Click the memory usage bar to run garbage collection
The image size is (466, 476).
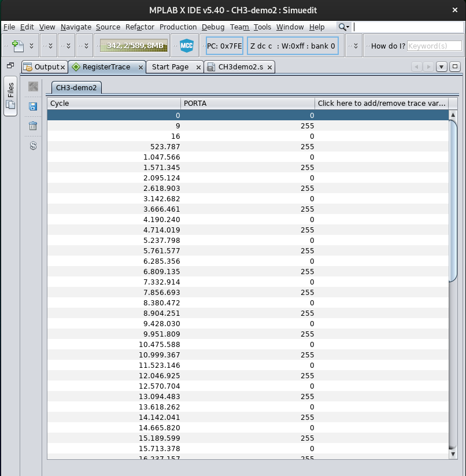134,46
